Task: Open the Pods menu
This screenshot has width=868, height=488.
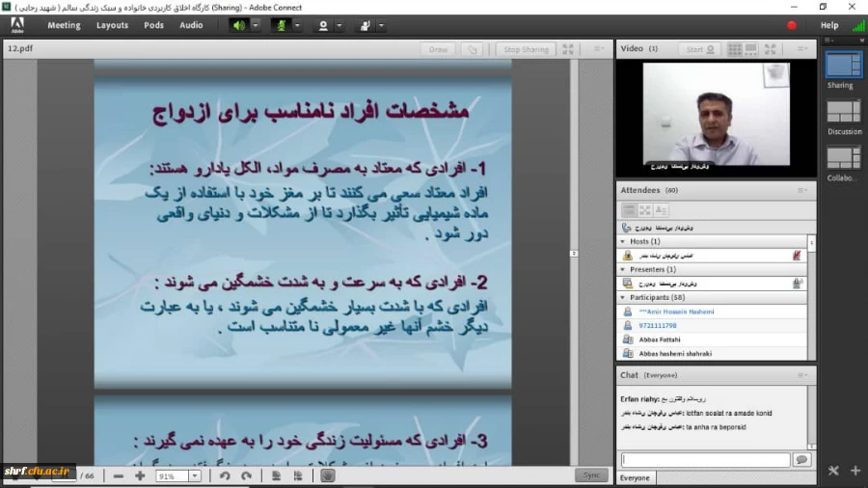Action: pyautogui.click(x=154, y=25)
